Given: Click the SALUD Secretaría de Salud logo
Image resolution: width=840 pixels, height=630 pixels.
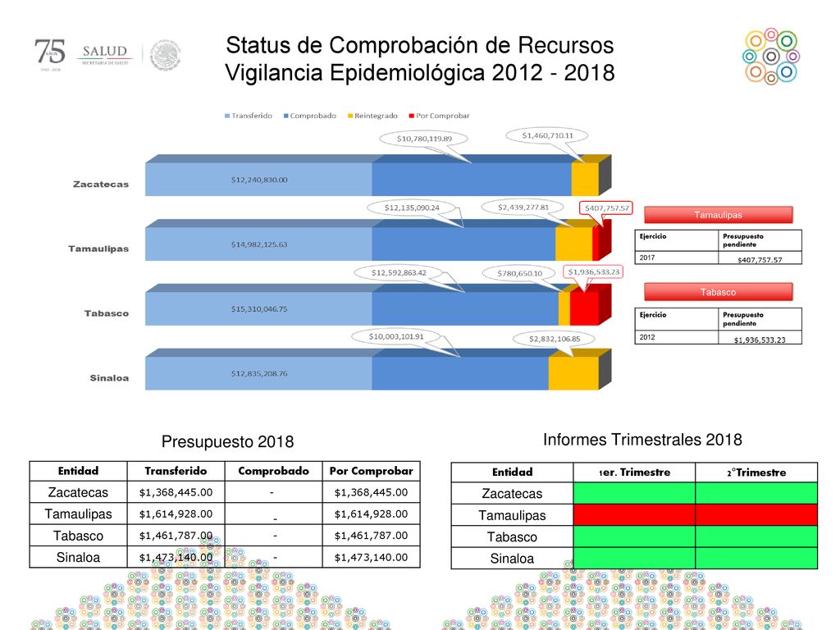Looking at the screenshot, I should click(105, 54).
